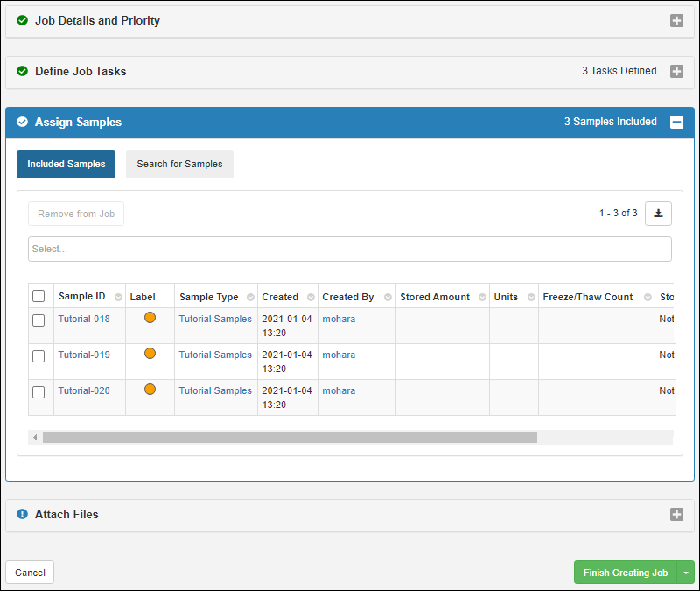Select the Tutorial-018 row checkbox
This screenshot has width=700, height=591.
click(38, 320)
